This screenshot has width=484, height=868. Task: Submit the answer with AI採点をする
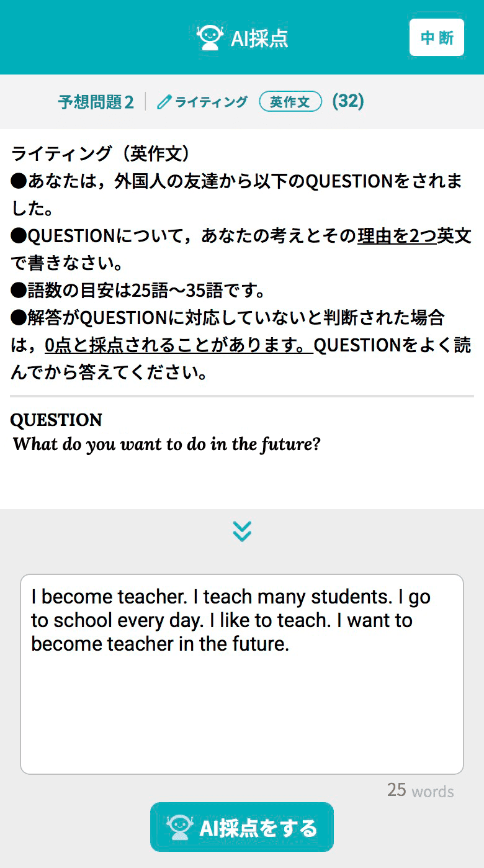click(x=242, y=827)
